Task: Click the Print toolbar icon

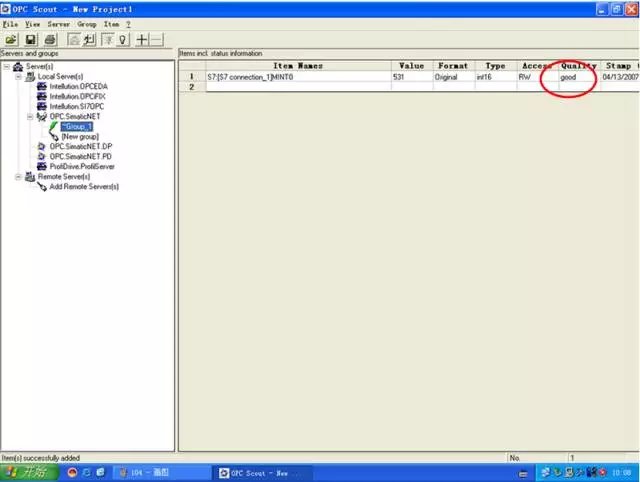Action: 48,39
